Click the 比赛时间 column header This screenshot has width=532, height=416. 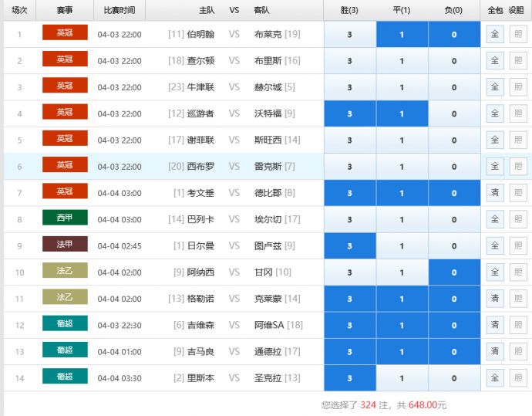tap(120, 11)
